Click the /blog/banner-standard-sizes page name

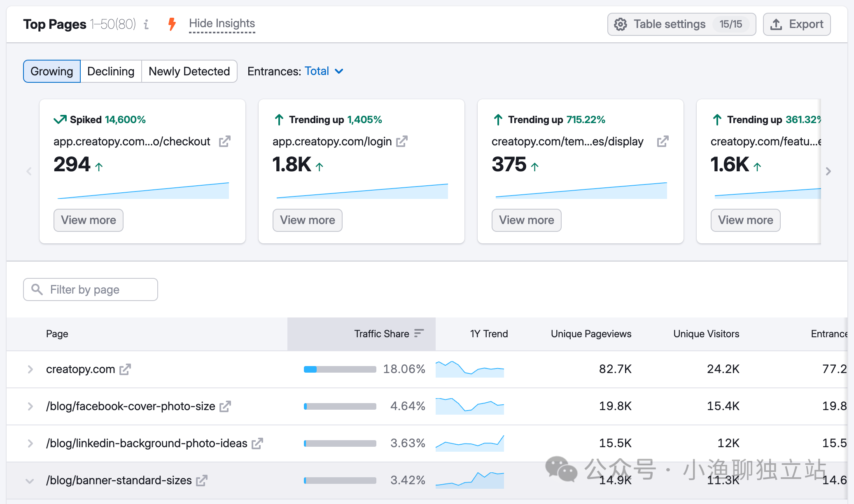(119, 481)
